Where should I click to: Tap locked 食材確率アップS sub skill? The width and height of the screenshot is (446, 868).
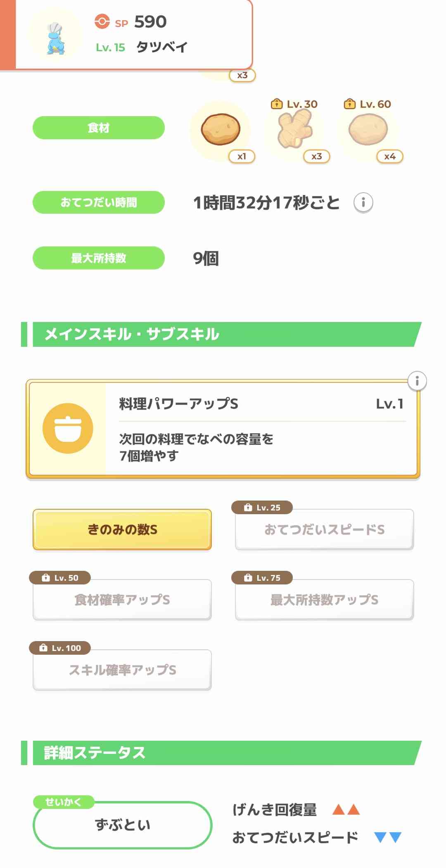[x=122, y=600]
